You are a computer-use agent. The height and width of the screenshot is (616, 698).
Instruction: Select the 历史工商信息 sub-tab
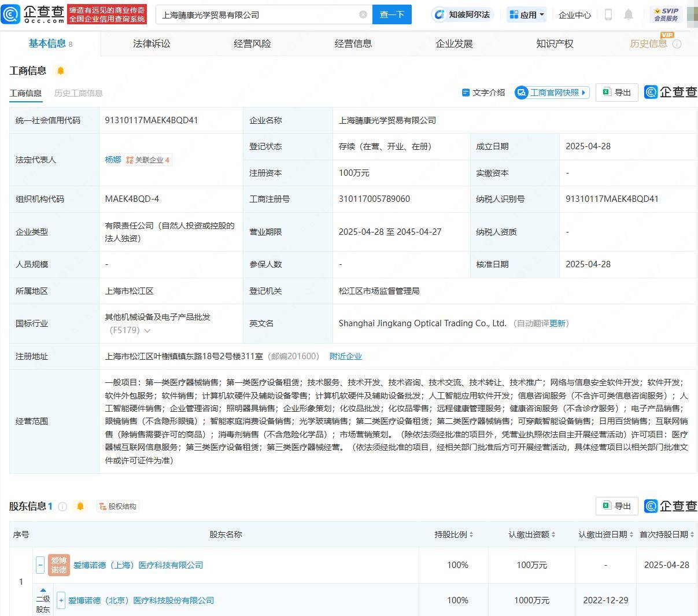click(79, 93)
